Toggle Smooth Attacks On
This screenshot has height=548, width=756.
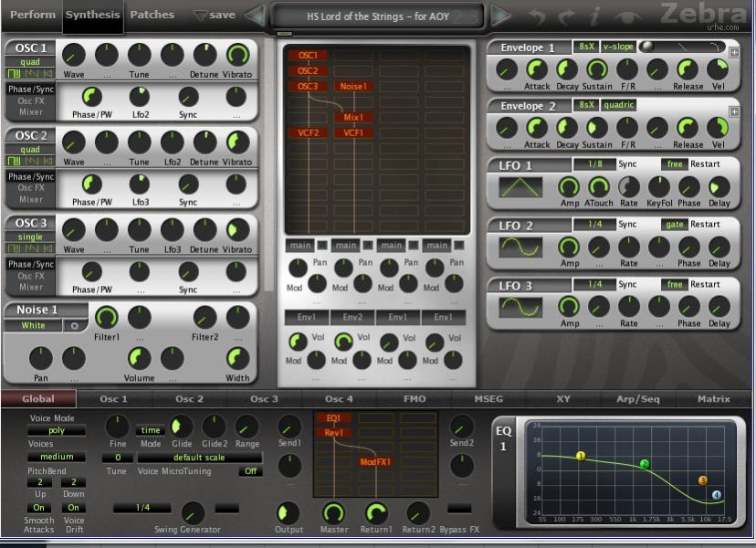point(38,508)
